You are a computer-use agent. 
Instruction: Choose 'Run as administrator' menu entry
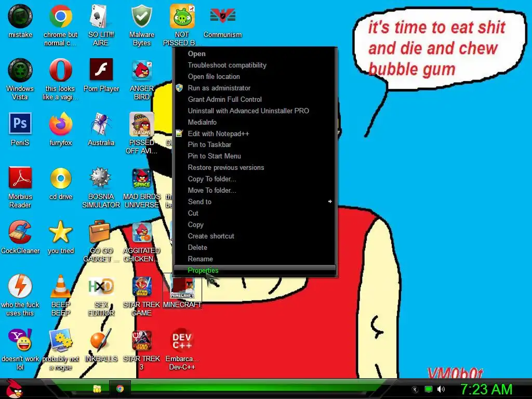point(255,88)
